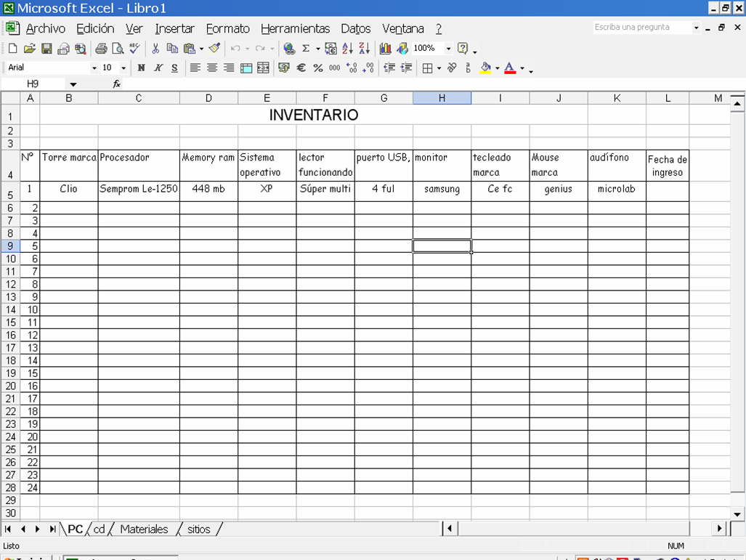Viewport: 746px width, 560px height.
Task: Apply Euro currency style
Action: click(x=301, y=68)
